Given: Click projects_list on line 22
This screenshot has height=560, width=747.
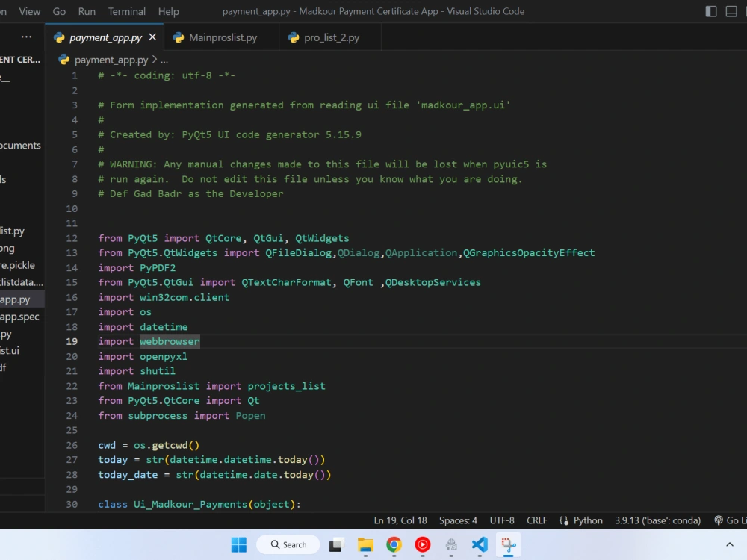Looking at the screenshot, I should (x=286, y=386).
